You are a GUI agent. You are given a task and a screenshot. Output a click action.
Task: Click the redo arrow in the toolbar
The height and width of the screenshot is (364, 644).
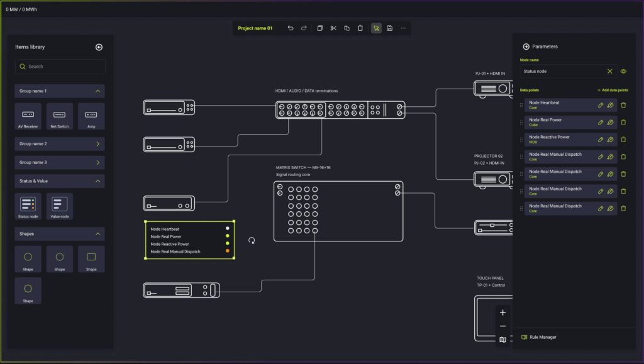(304, 28)
